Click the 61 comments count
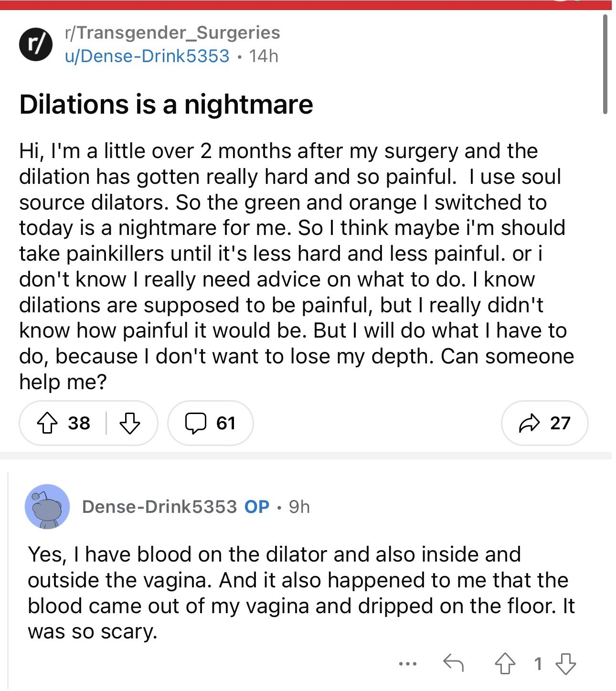Image resolution: width=616 pixels, height=691 pixels. click(x=226, y=423)
